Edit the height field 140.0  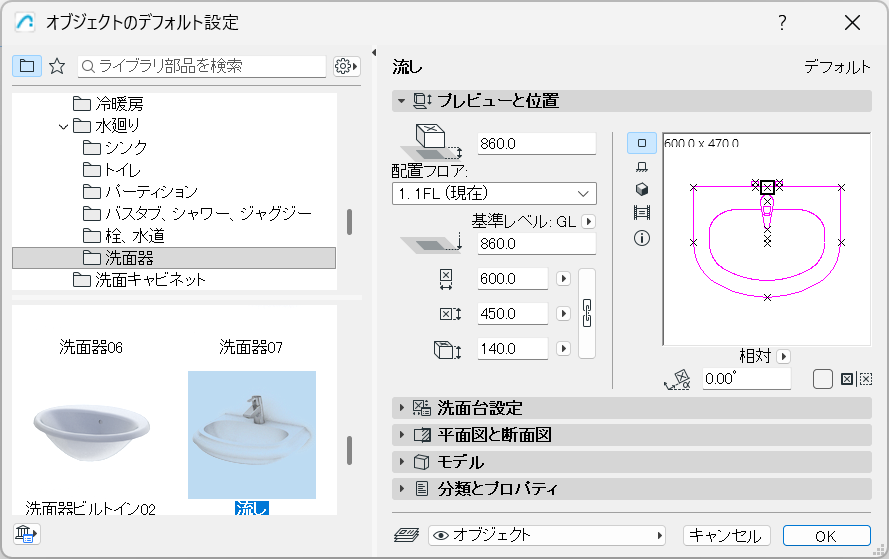(513, 349)
